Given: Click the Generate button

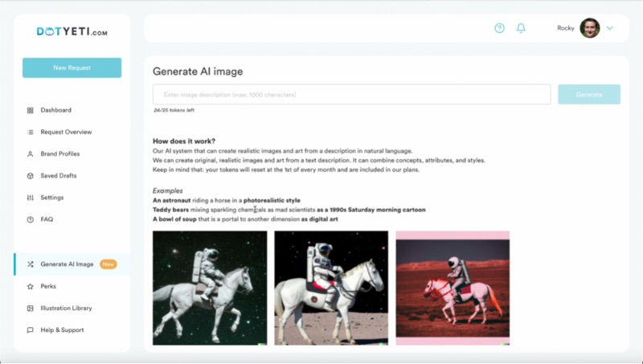Looking at the screenshot, I should pos(589,94).
